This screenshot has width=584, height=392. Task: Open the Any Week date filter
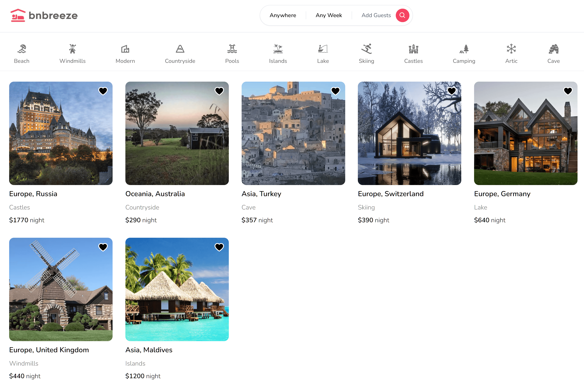pyautogui.click(x=329, y=15)
